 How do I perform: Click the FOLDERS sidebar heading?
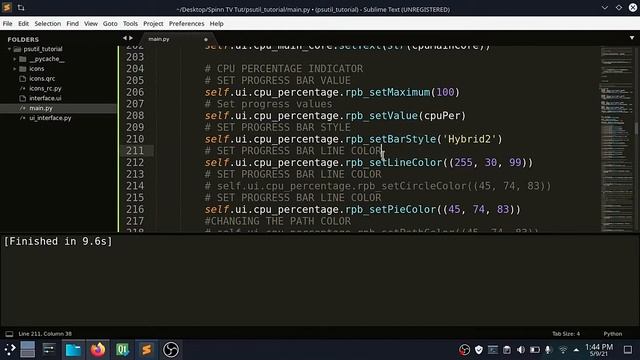pyautogui.click(x=23, y=40)
